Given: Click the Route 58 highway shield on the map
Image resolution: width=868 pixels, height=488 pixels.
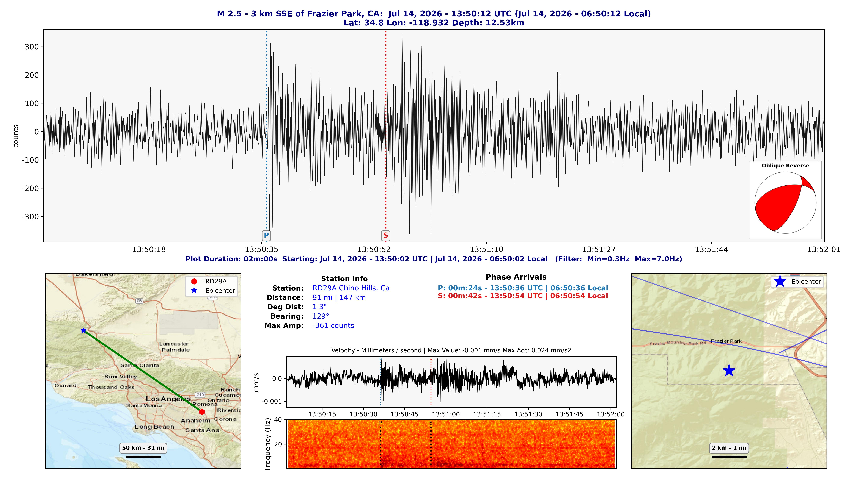Looking at the screenshot, I should 139,301.
